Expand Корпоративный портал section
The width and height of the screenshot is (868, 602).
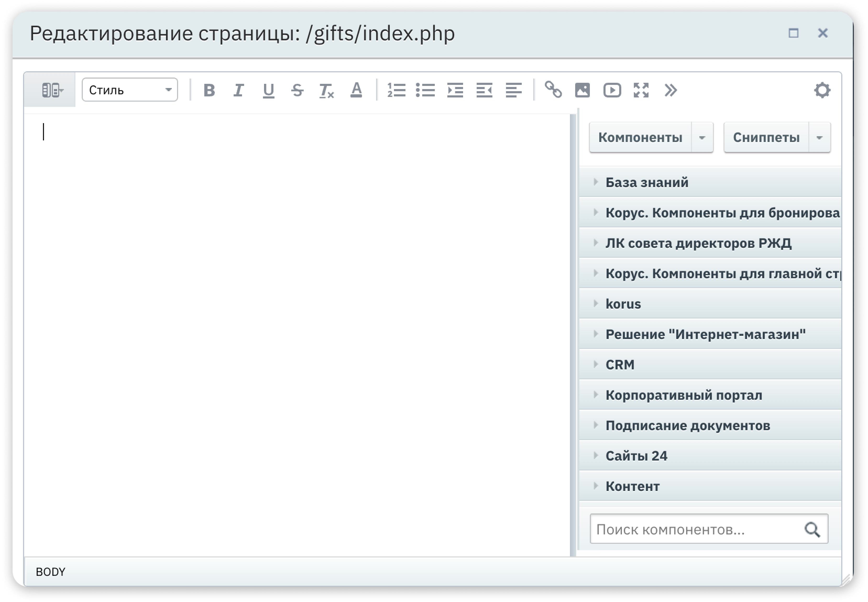710,395
